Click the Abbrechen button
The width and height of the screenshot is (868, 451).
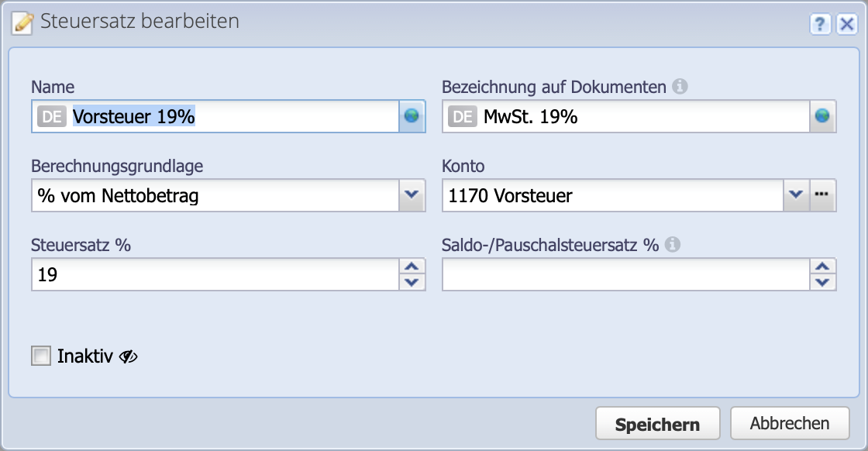pos(789,424)
